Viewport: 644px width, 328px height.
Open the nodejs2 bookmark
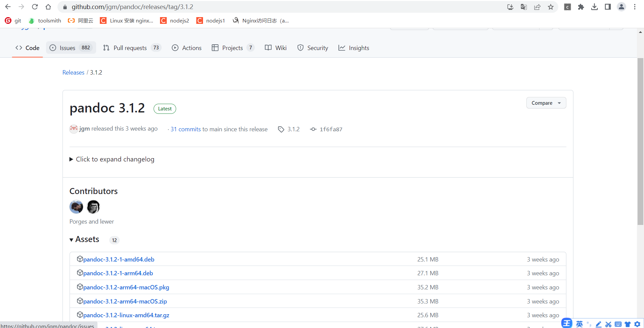(174, 20)
